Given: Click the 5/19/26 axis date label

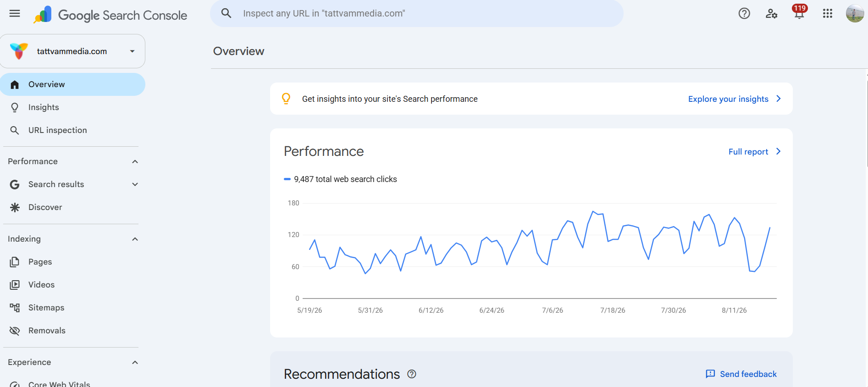Looking at the screenshot, I should (x=310, y=310).
